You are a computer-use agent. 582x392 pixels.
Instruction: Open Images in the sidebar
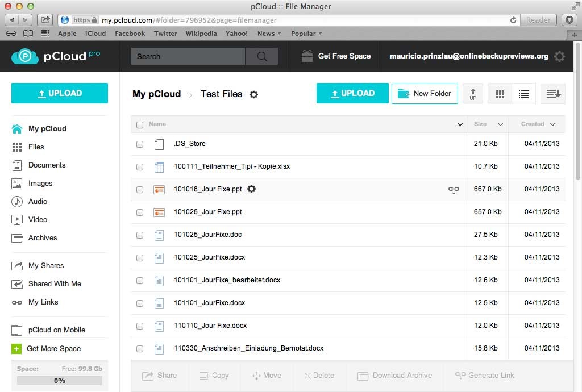pyautogui.click(x=40, y=183)
